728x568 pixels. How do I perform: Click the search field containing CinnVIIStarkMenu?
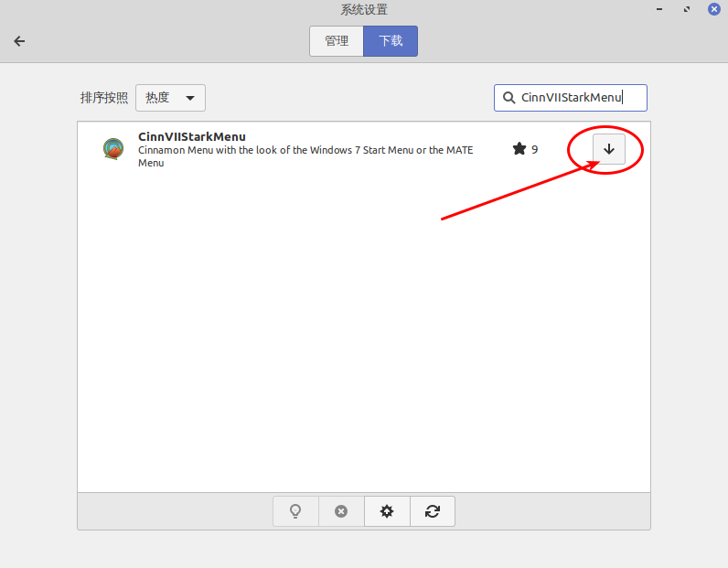click(x=571, y=98)
